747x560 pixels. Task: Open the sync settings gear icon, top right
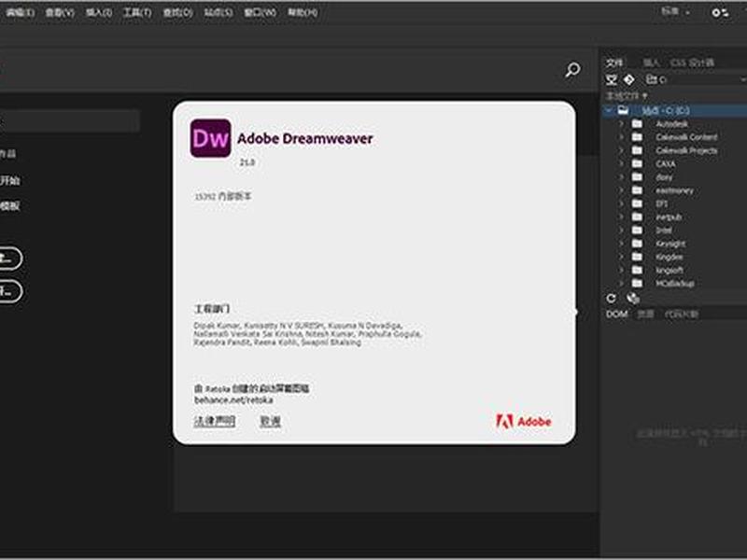coord(720,13)
